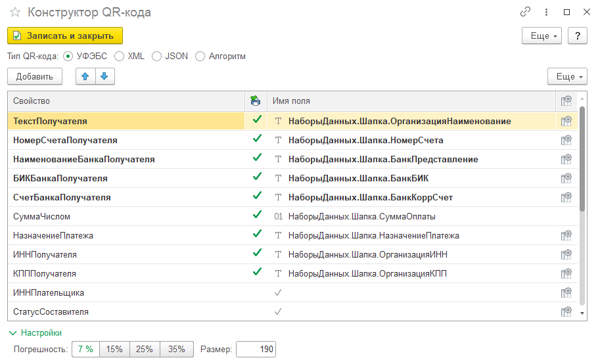Click the favorites star icon in title
The width and height of the screenshot is (598, 364).
pos(15,12)
